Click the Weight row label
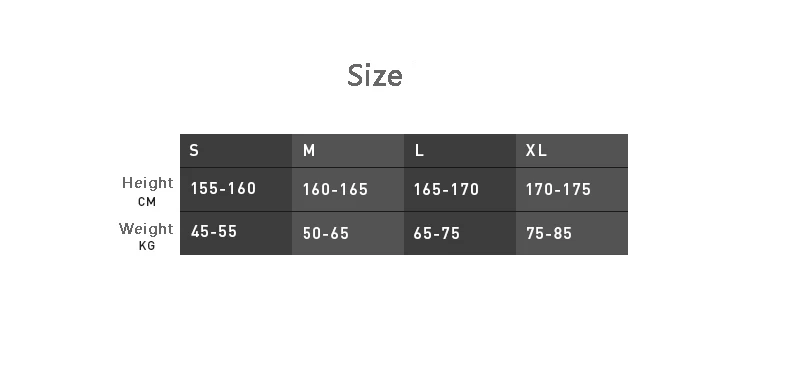 146,228
